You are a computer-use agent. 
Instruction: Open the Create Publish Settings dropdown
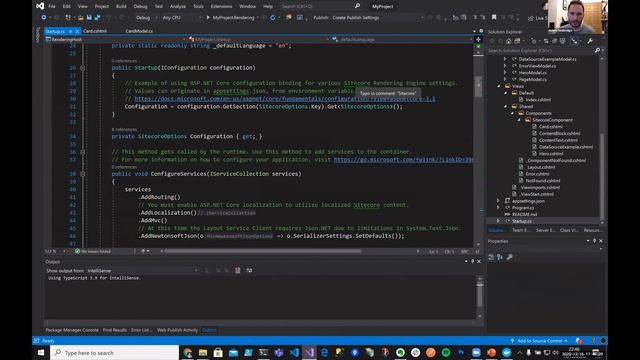378,18
